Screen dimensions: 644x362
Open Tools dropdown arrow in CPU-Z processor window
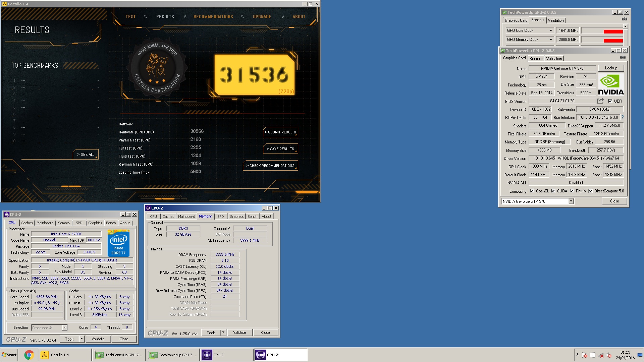click(81, 339)
